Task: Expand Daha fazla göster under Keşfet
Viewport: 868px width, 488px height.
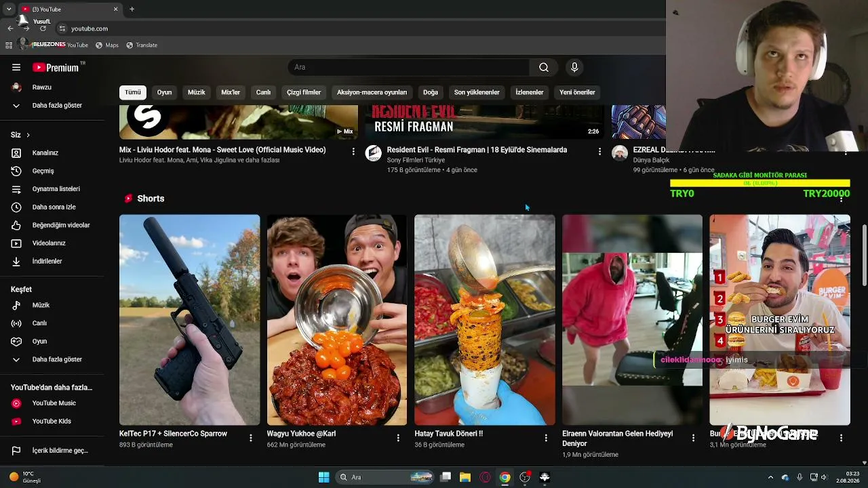Action: (57, 359)
